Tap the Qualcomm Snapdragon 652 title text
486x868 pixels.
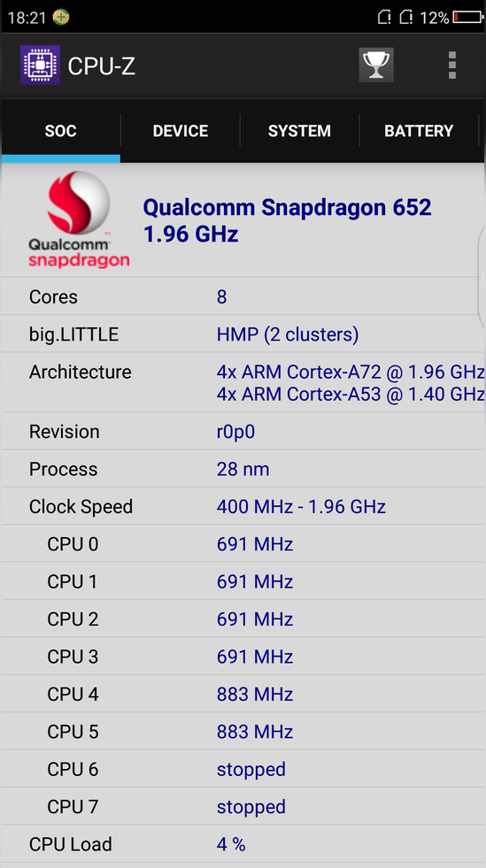[x=287, y=208]
